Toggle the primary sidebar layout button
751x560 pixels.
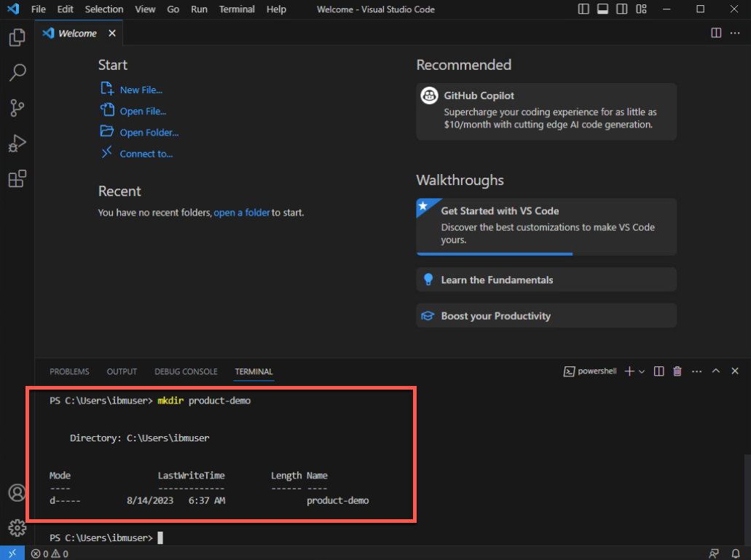pyautogui.click(x=583, y=9)
